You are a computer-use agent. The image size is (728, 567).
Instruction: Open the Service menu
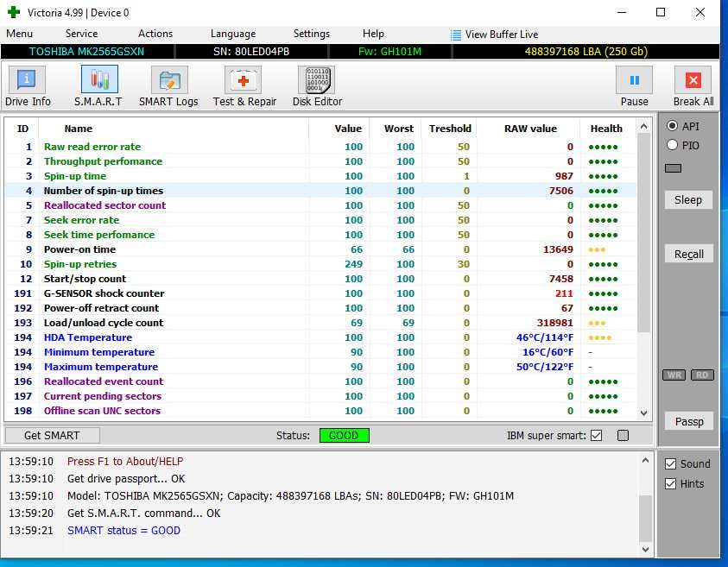tap(81, 34)
